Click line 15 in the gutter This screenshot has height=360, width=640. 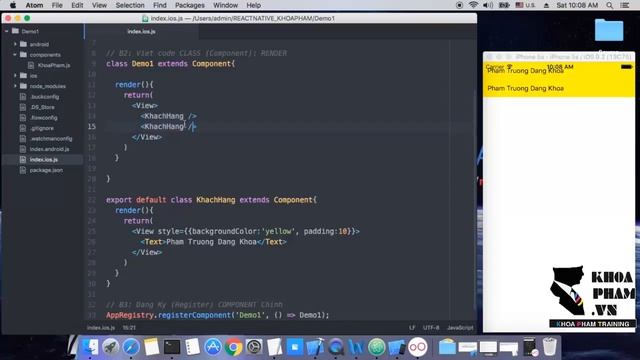click(92, 127)
